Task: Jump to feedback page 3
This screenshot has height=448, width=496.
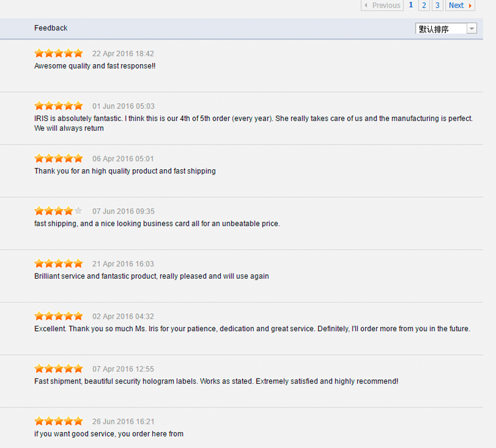Action: point(437,5)
